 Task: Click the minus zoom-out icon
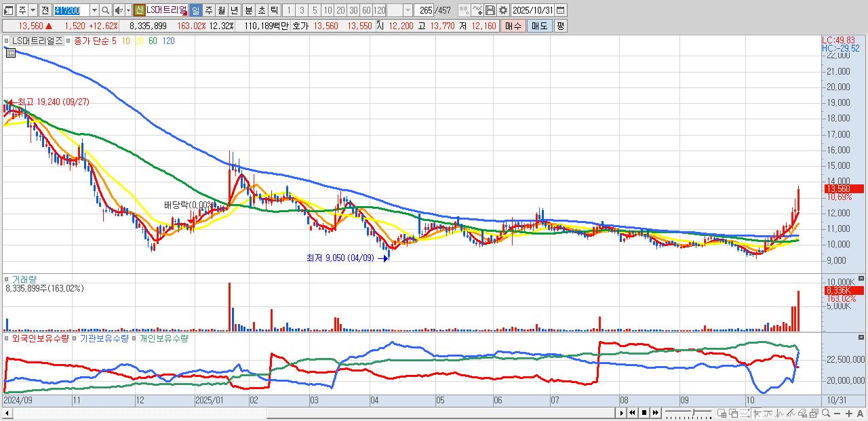tap(837, 414)
